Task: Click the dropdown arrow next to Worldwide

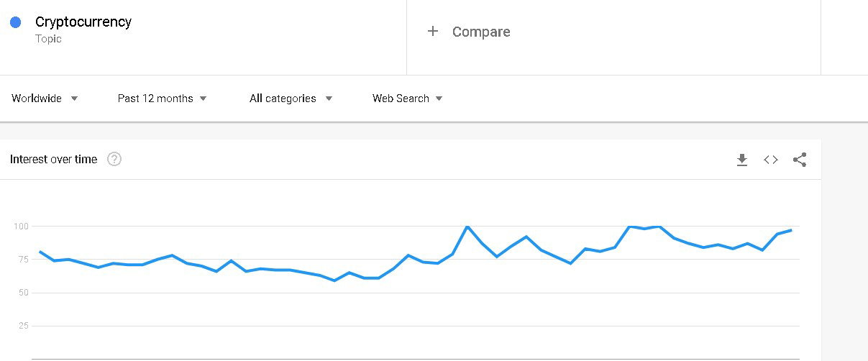Action: pos(74,99)
